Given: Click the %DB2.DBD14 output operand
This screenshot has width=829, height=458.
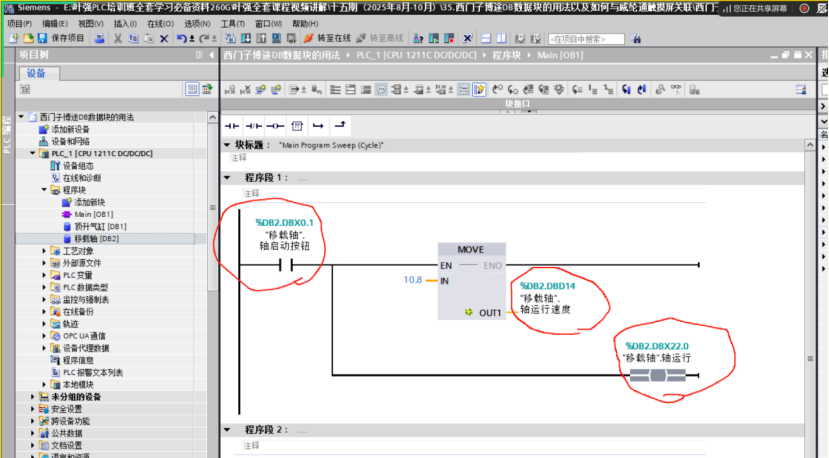Looking at the screenshot, I should 547,286.
